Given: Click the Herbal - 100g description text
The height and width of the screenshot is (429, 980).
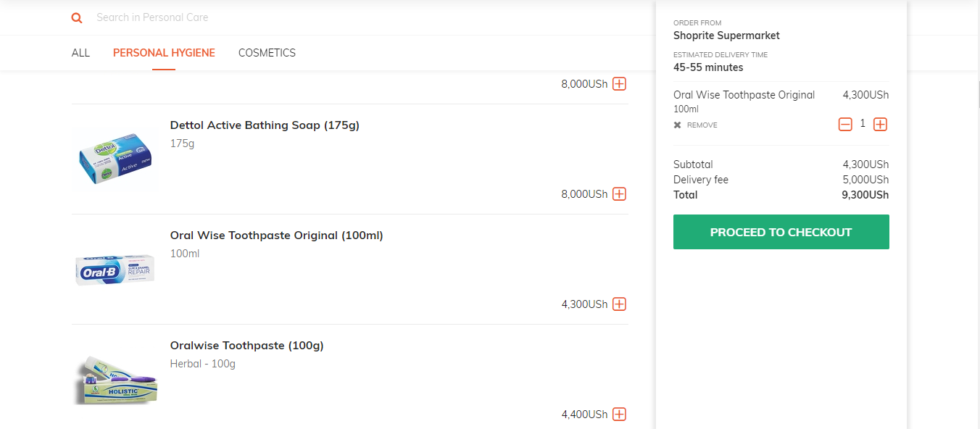Looking at the screenshot, I should pos(203,364).
